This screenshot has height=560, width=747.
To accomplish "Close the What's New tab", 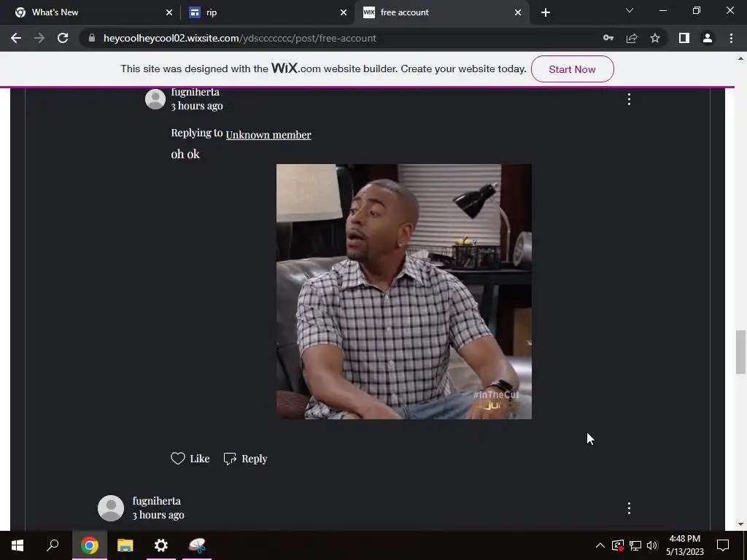I will click(x=169, y=12).
